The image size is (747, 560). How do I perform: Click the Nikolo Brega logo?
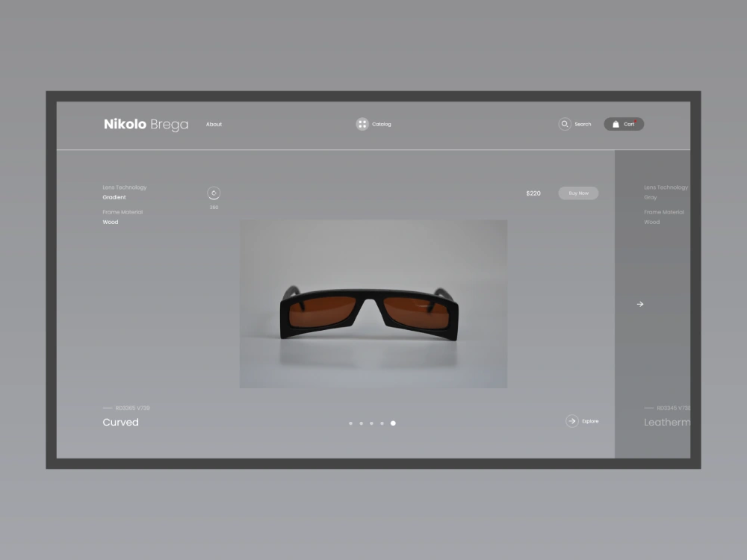tap(146, 124)
